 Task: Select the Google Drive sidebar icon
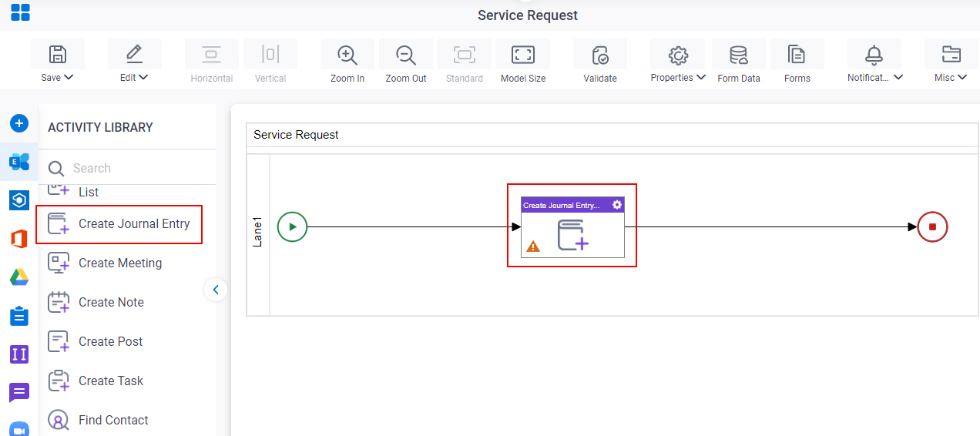coord(19,277)
